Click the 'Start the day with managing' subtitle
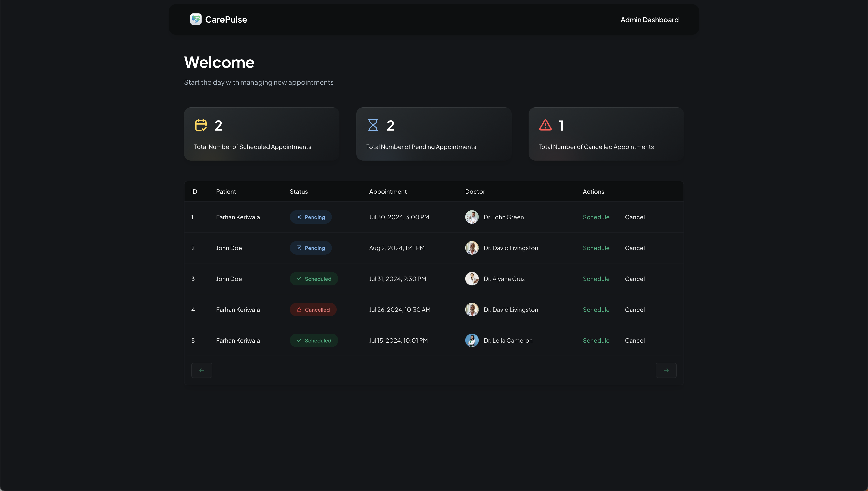868x491 pixels. (x=258, y=82)
